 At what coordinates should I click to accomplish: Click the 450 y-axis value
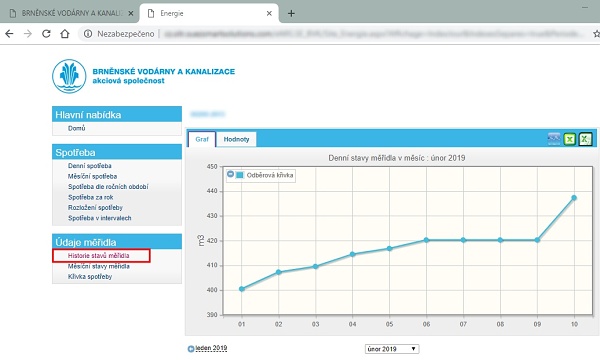coord(212,166)
